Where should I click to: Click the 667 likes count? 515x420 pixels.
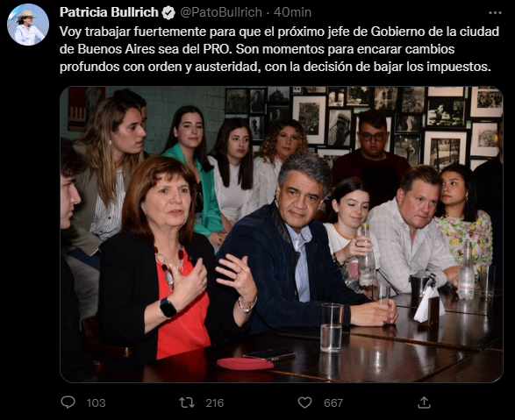tap(333, 403)
